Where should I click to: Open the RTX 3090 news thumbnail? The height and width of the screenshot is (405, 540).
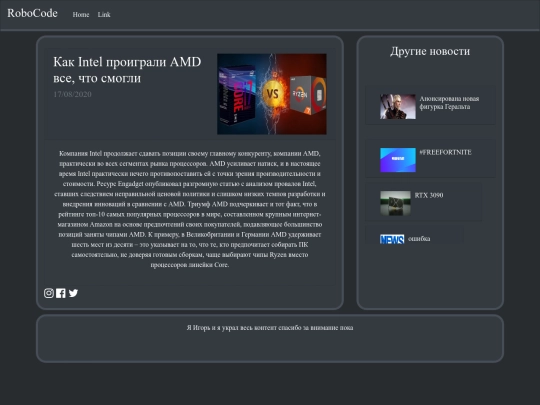click(395, 203)
